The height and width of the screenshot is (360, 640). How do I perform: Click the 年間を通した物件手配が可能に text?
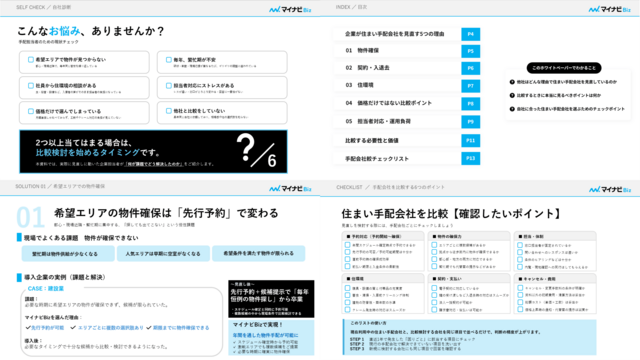coord(265,335)
